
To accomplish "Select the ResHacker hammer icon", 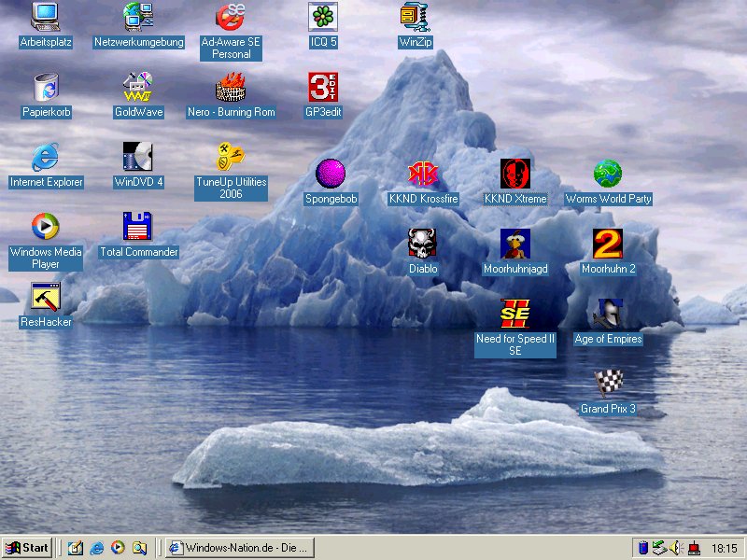I will click(x=46, y=297).
